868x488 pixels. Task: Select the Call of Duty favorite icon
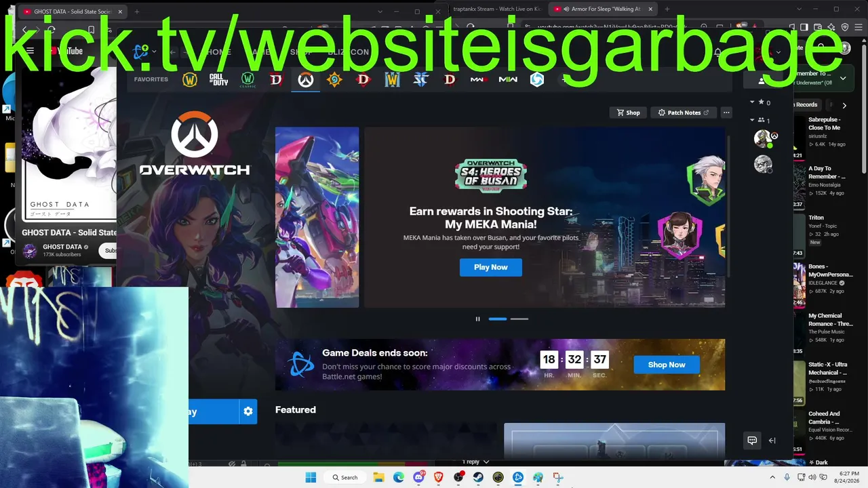coord(218,80)
